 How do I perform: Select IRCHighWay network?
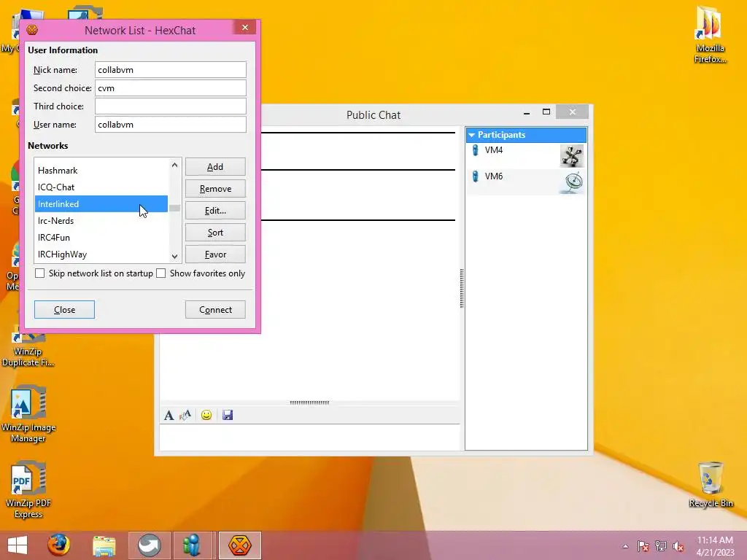[101, 254]
